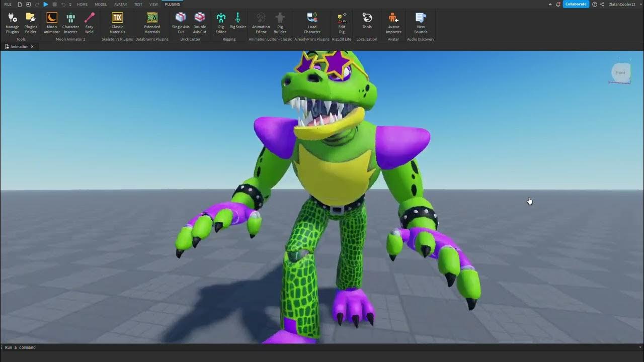Switch to the AVATAR ribbon tab

pyautogui.click(x=120, y=4)
